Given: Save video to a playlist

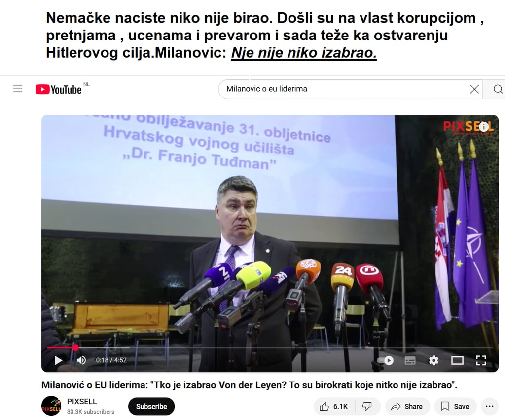Looking at the screenshot, I should point(455,407).
